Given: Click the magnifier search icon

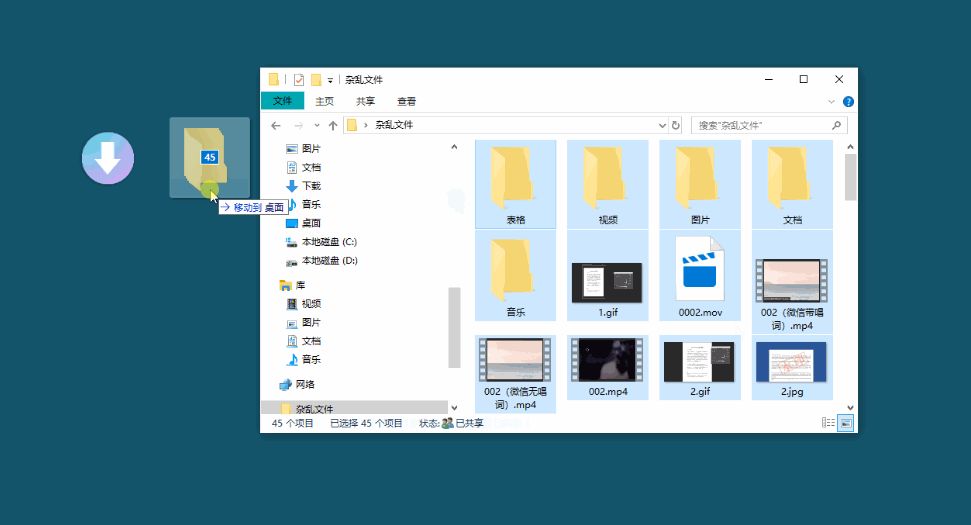Looking at the screenshot, I should click(837, 126).
